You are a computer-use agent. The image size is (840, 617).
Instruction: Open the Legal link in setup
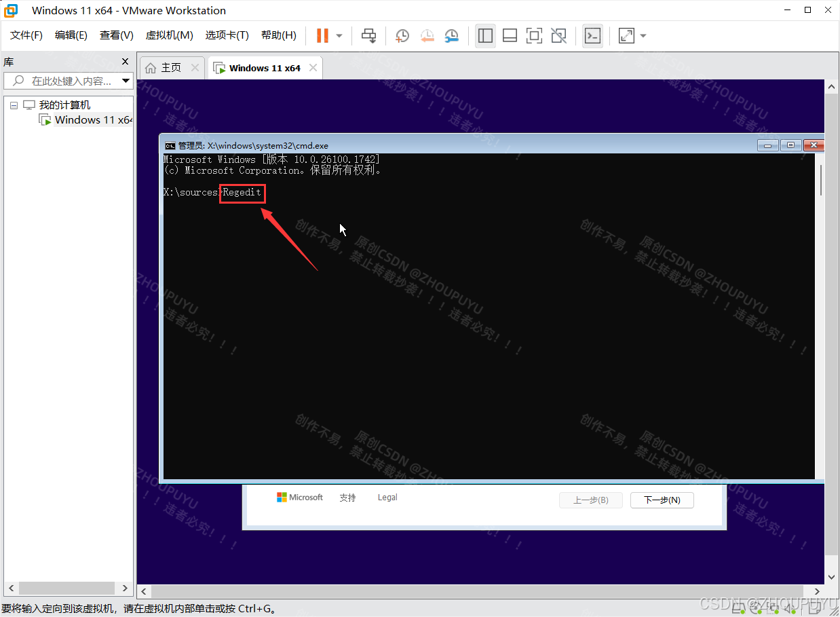point(387,498)
